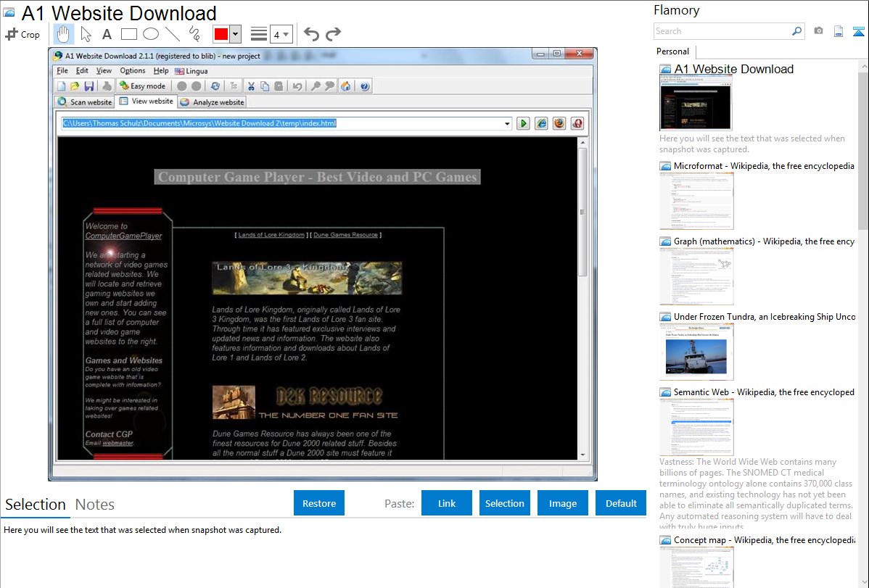869x588 pixels.
Task: Click the camera snapshot icon
Action: click(x=818, y=31)
